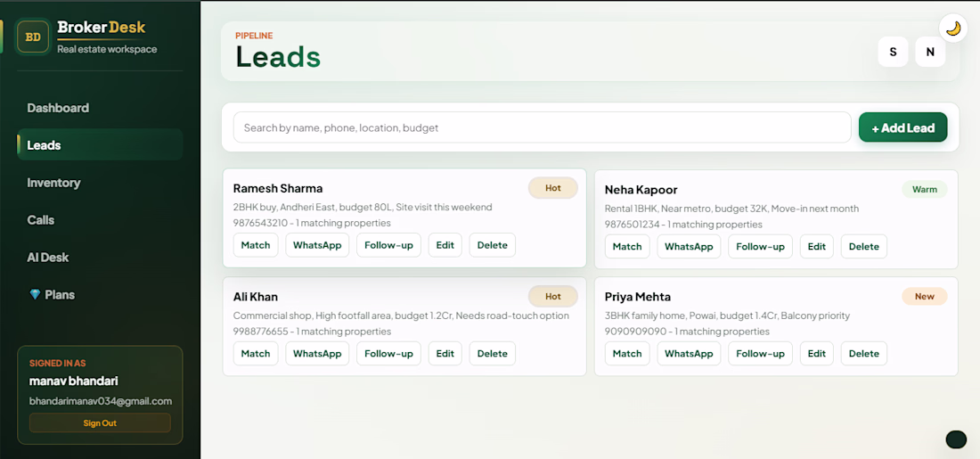Image resolution: width=980 pixels, height=459 pixels.
Task: Schedule Follow-up for Priya Mehta
Action: pos(760,353)
